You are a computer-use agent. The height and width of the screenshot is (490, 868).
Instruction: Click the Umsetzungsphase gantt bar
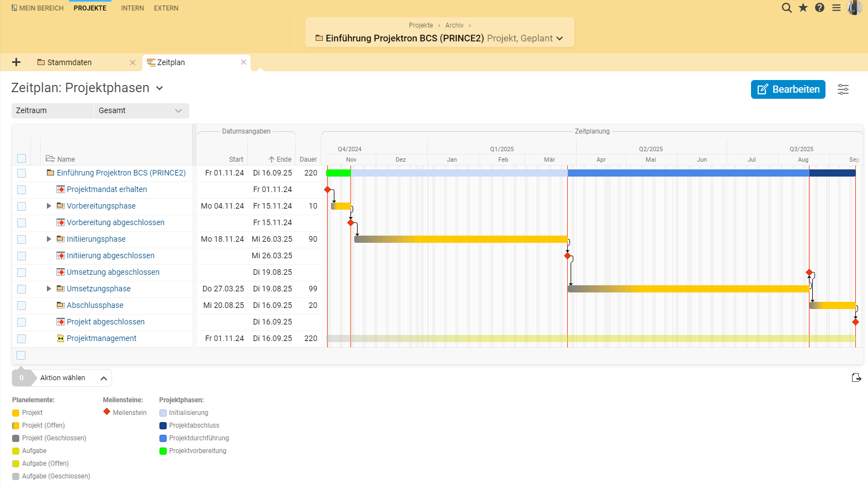[x=689, y=289]
